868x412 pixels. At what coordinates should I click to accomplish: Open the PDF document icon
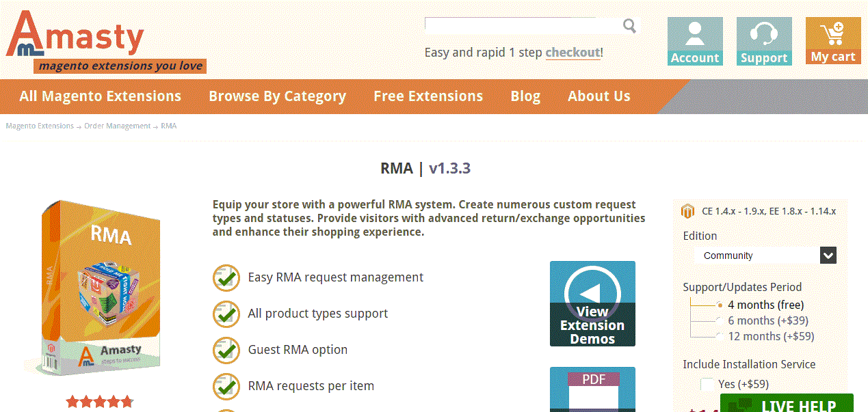click(592, 389)
